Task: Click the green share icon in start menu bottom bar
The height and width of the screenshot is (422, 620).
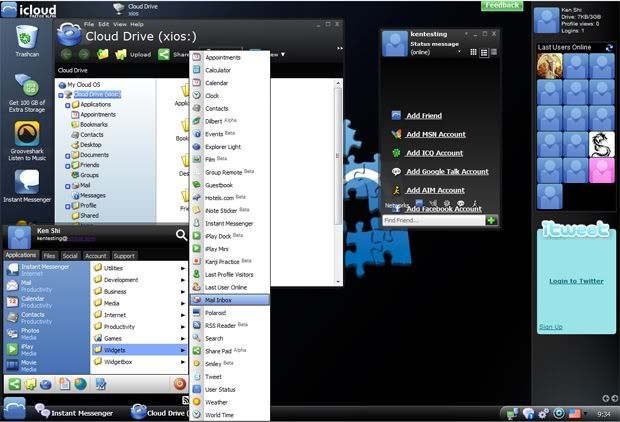Action: click(x=14, y=384)
